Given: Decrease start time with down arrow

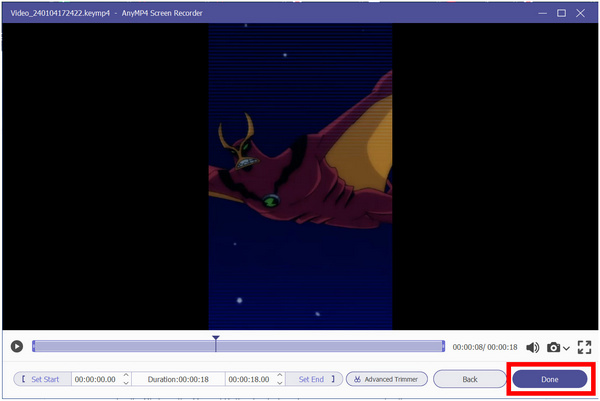Looking at the screenshot, I should click(126, 383).
